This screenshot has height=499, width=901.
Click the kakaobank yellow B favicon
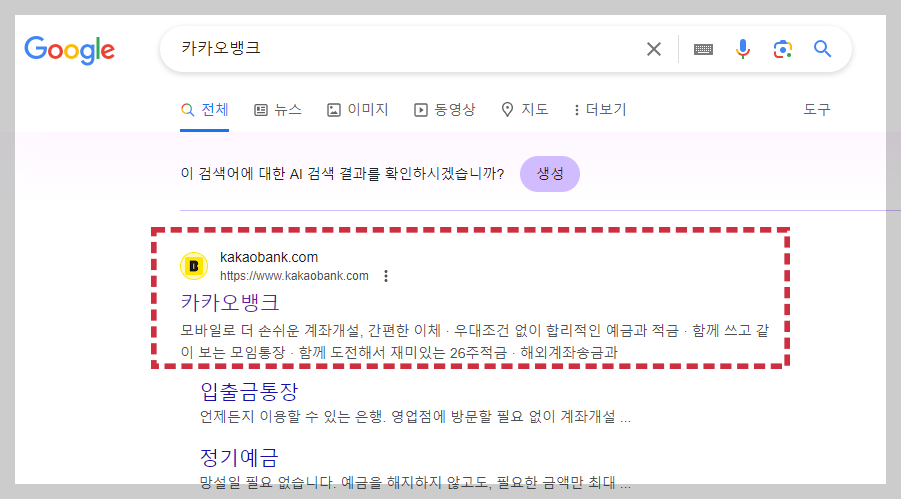click(x=194, y=266)
